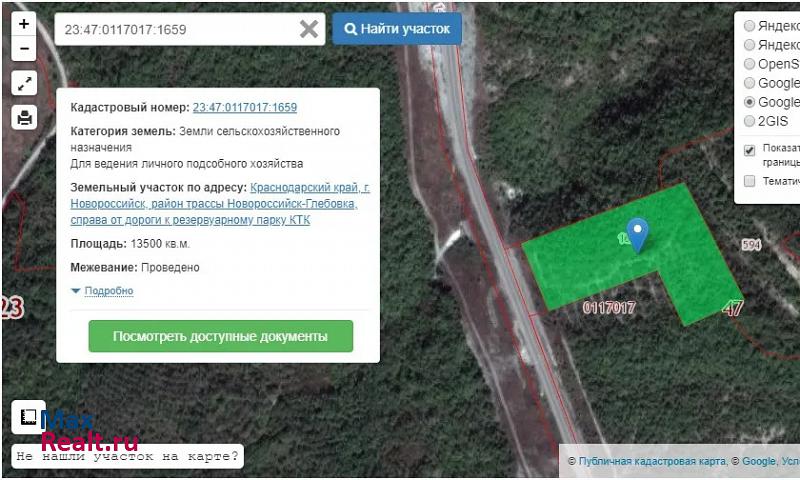Click the cadastral number search input
This screenshot has width=800, height=480.
pyautogui.click(x=175, y=29)
